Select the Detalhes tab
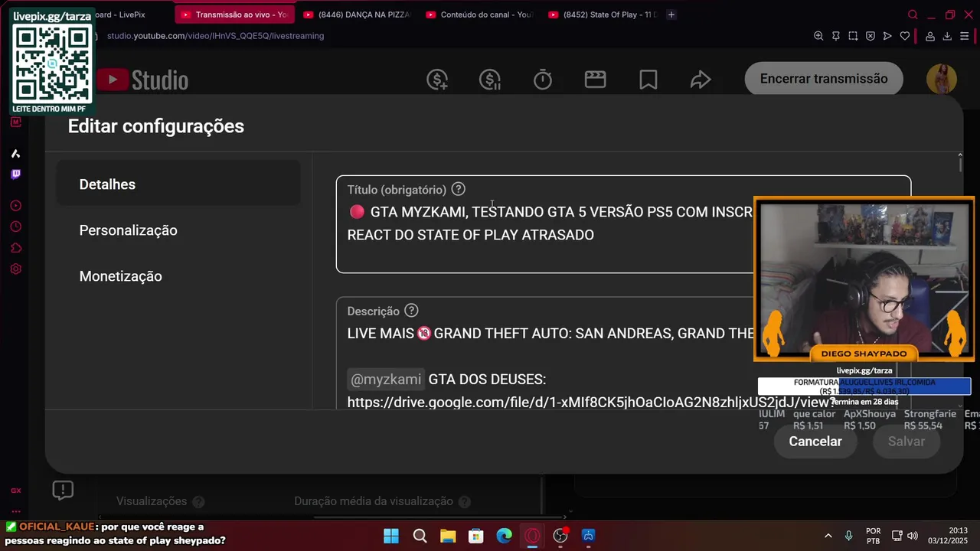This screenshot has width=980, height=551. 178,184
